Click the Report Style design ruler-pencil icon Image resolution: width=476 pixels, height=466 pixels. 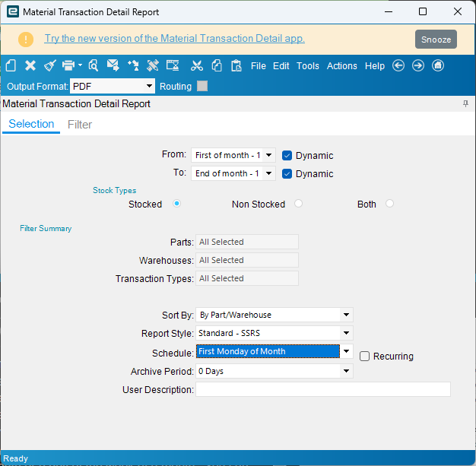pos(153,65)
